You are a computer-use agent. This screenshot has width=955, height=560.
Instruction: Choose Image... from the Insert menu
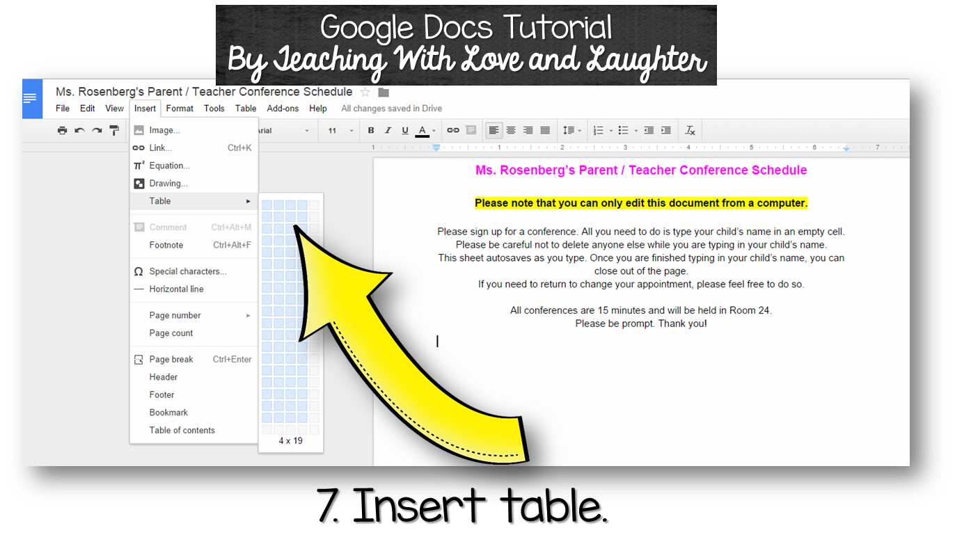click(194, 130)
